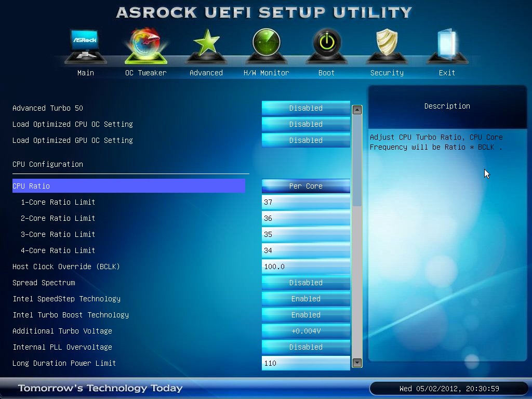Select Load Optimized CPU OC Setting label
Screen dimensions: 532x399
73,124
